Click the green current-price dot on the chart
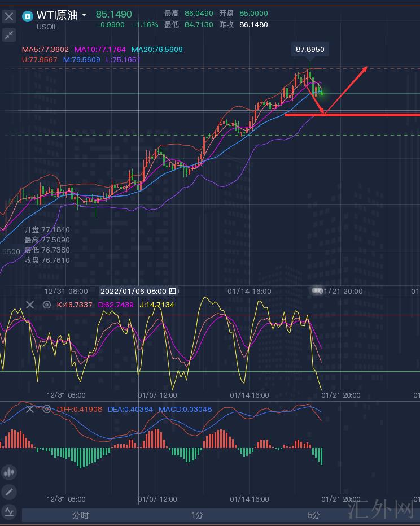The image size is (420, 526). click(x=321, y=92)
